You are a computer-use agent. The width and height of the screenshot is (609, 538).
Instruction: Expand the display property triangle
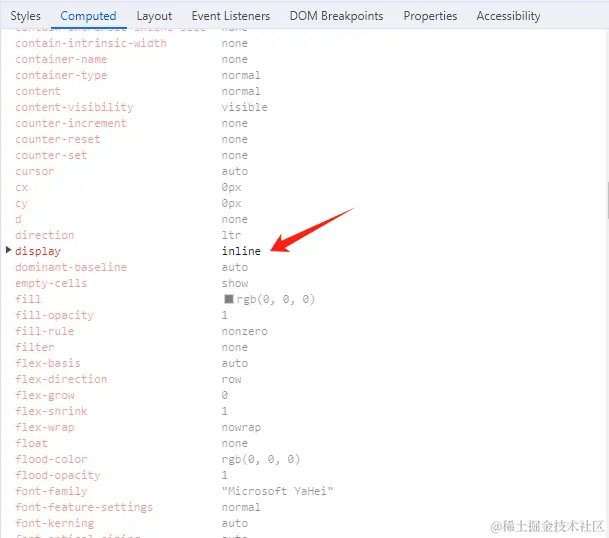(9, 250)
